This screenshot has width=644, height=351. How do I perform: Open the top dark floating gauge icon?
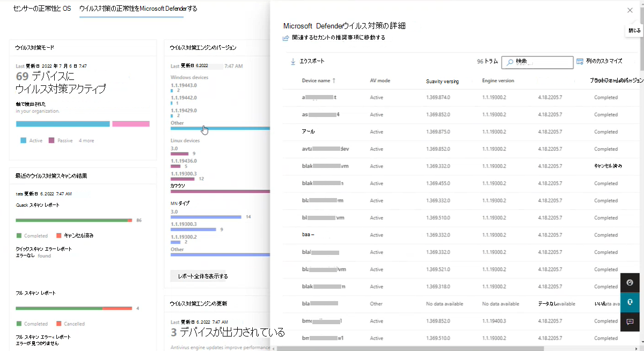coord(630,282)
